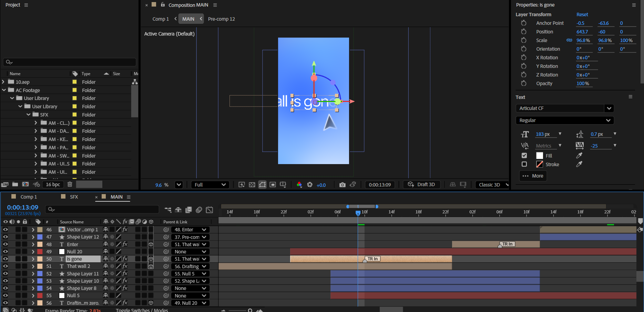Enable the Stroke checkbox in the Text panel
This screenshot has width=644, height=312.
524,164
